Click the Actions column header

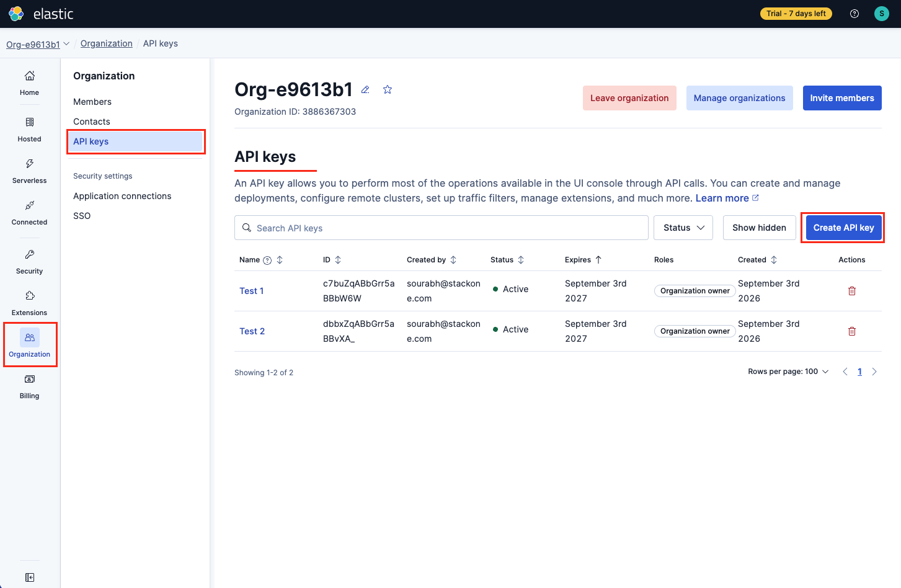tap(852, 260)
